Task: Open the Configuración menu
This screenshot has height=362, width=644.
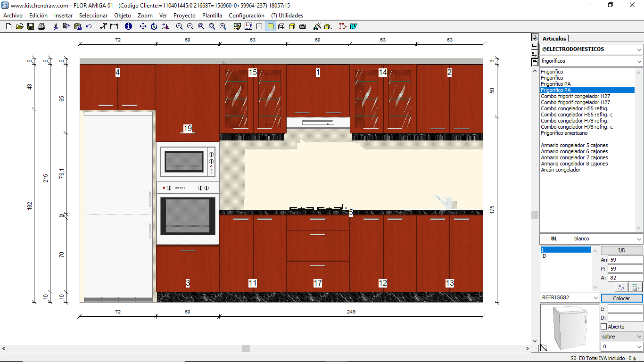Action: tap(246, 16)
